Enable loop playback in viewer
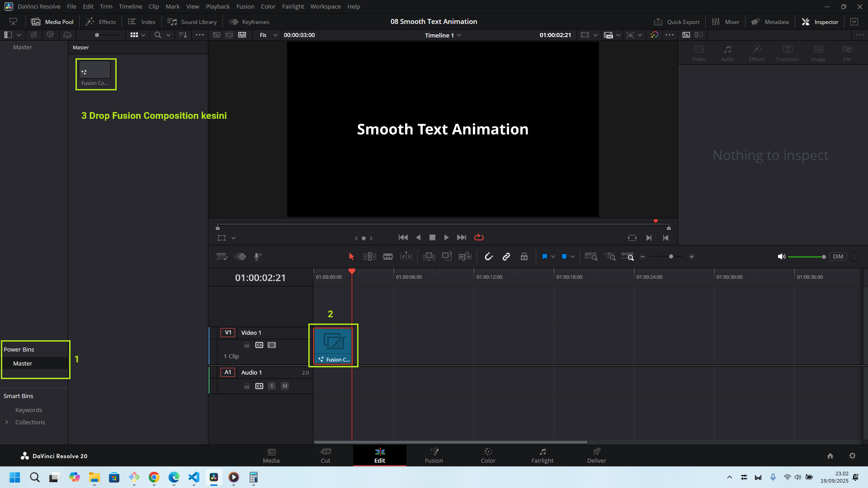The width and height of the screenshot is (868, 488). (479, 237)
